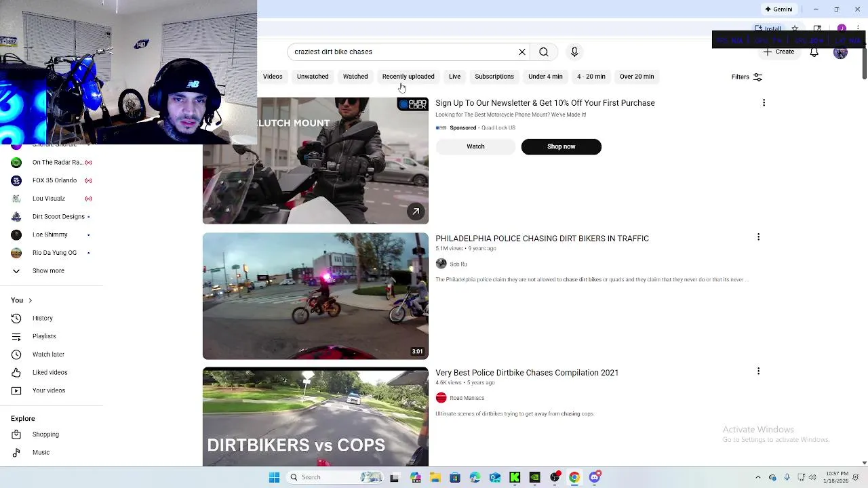Open Playlists in the sidebar
Viewport: 868px width, 488px height.
[44, 336]
